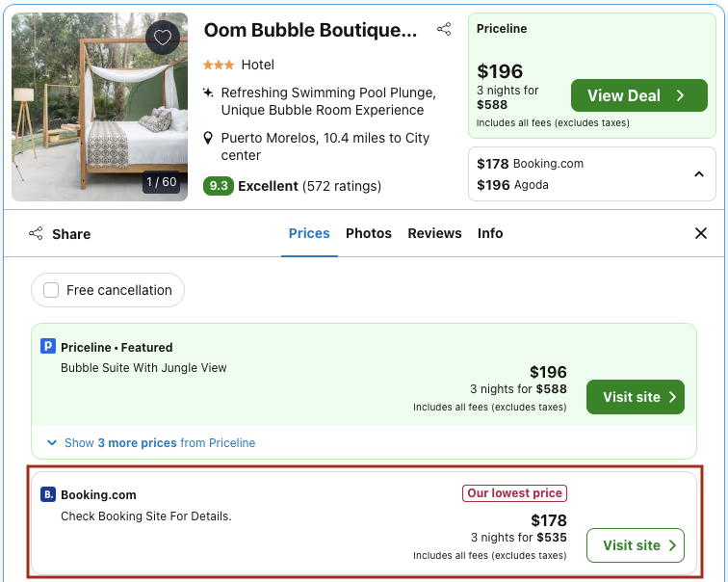Collapse the other providers price list
728x582 pixels.
699,174
